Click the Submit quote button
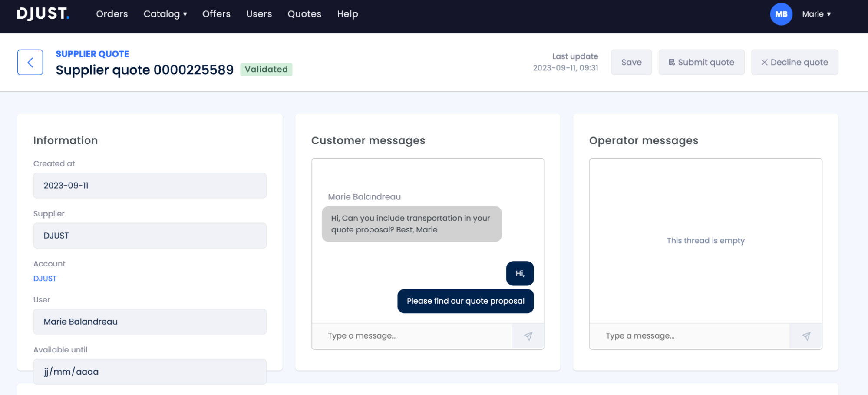This screenshot has width=868, height=395. click(x=701, y=62)
